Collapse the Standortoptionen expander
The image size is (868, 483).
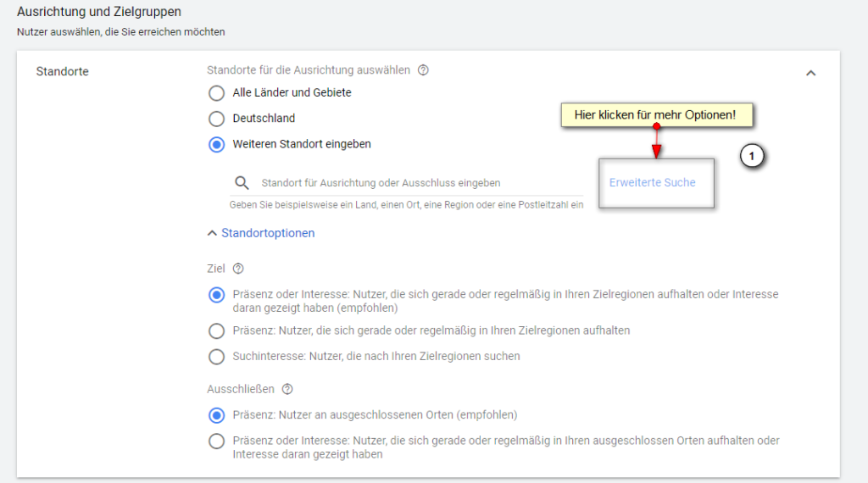[x=261, y=233]
